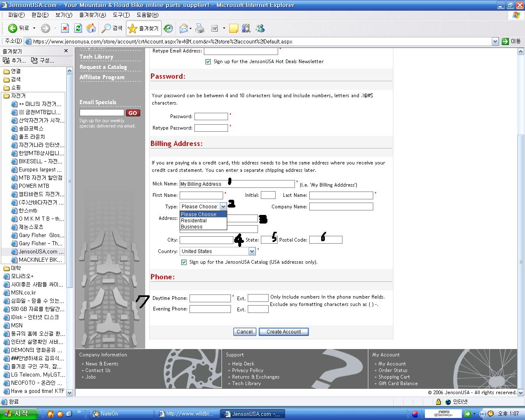Click the Postal Code input field
Image resolution: width=525 pixels, height=420 pixels.
coord(326,240)
